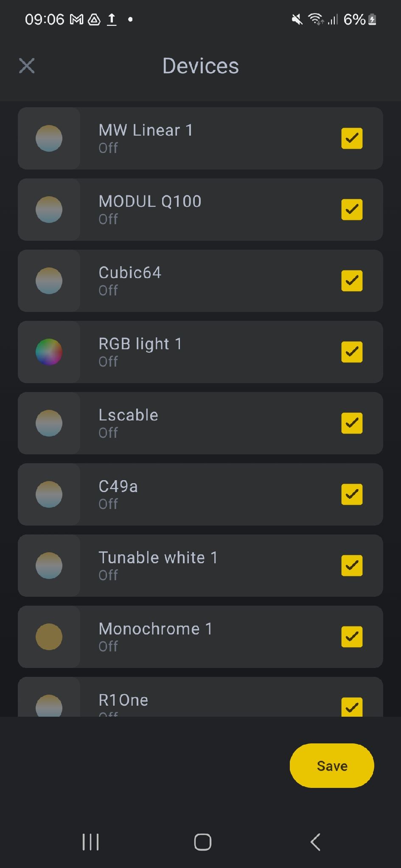Uncheck the Cubic64 checkbox
Image resolution: width=401 pixels, height=868 pixels.
[x=352, y=281]
